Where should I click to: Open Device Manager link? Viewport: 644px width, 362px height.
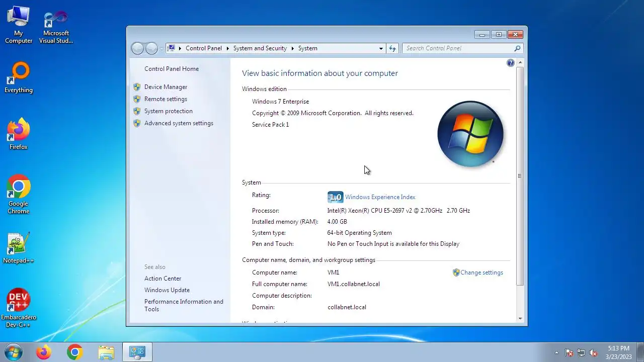pyautogui.click(x=166, y=87)
